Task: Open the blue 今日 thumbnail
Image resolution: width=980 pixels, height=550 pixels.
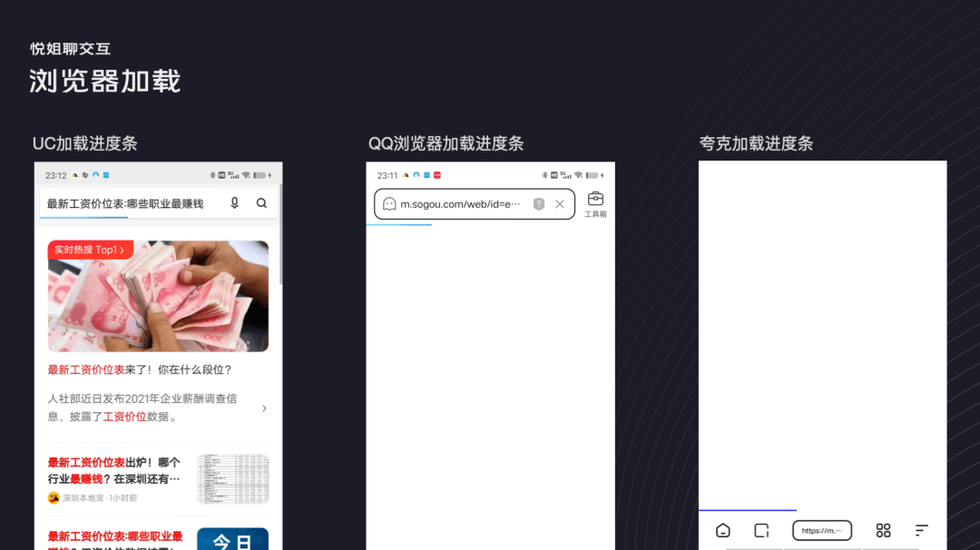Action: coord(233,539)
